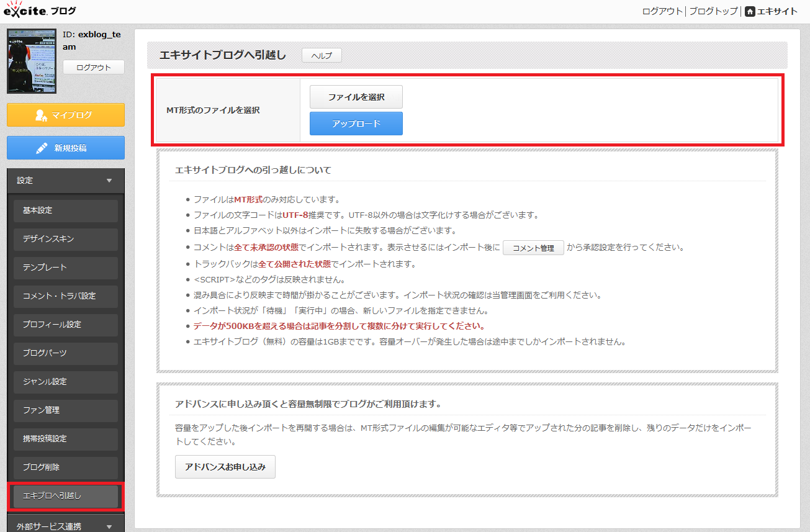Screen dimensions: 810x532
Task: Open the profile thumbnail image
Action: 32,61
